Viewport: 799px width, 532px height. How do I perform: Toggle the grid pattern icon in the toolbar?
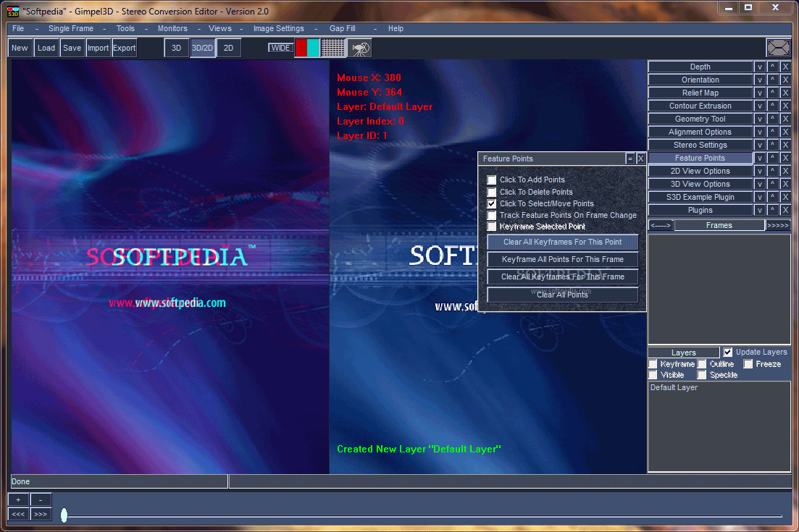coord(332,48)
